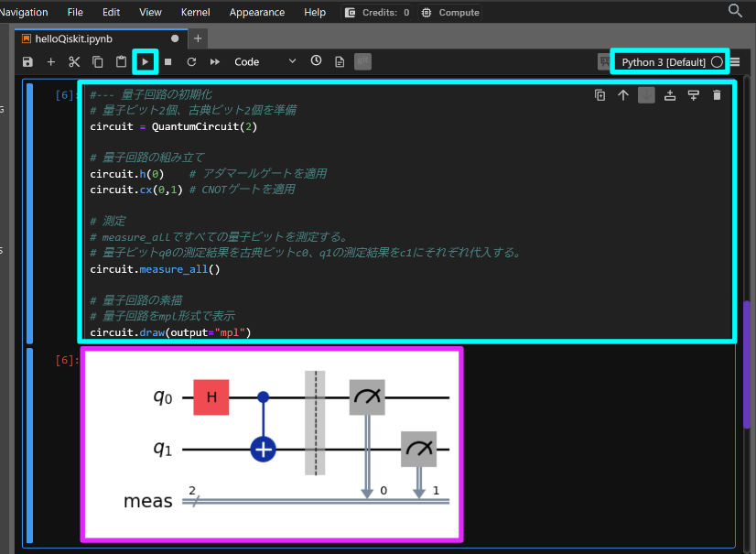756x554 pixels.
Task: Click the line circuit.draw(output="mpl")
Action: point(170,332)
